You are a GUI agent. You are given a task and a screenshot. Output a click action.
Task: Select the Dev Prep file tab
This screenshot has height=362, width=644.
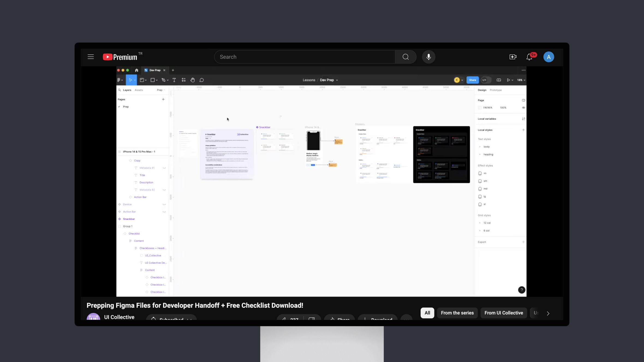pyautogui.click(x=155, y=70)
